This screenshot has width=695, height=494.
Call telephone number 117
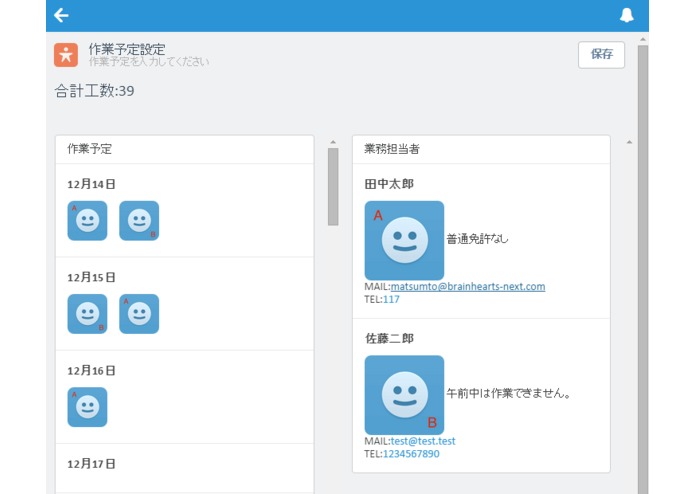tap(391, 300)
